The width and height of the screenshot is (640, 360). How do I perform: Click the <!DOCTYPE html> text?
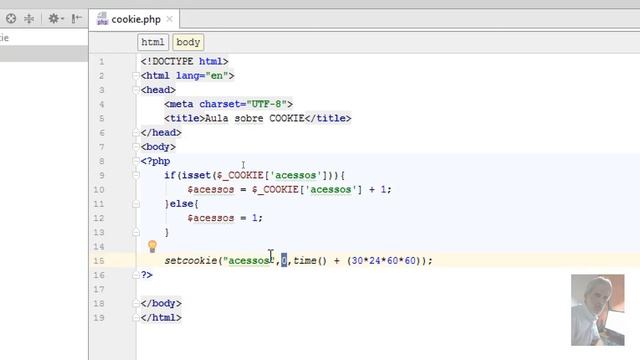(x=184, y=61)
